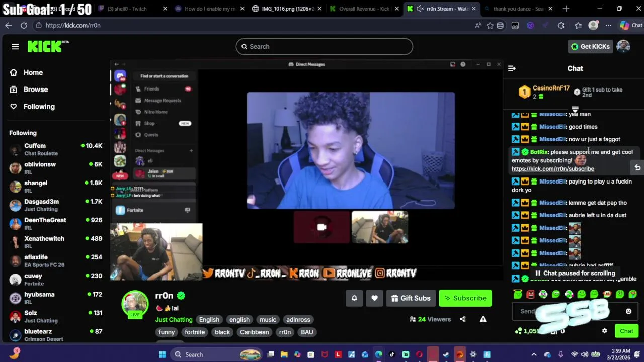This screenshot has width=644, height=362.
Task: Select the Caribbean tag
Action: point(255,332)
